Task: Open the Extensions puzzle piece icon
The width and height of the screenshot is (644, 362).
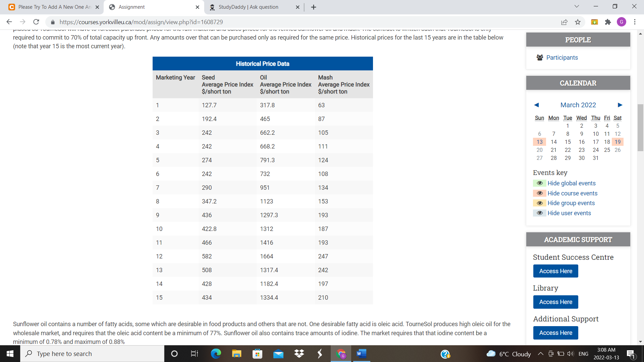Action: [x=608, y=22]
